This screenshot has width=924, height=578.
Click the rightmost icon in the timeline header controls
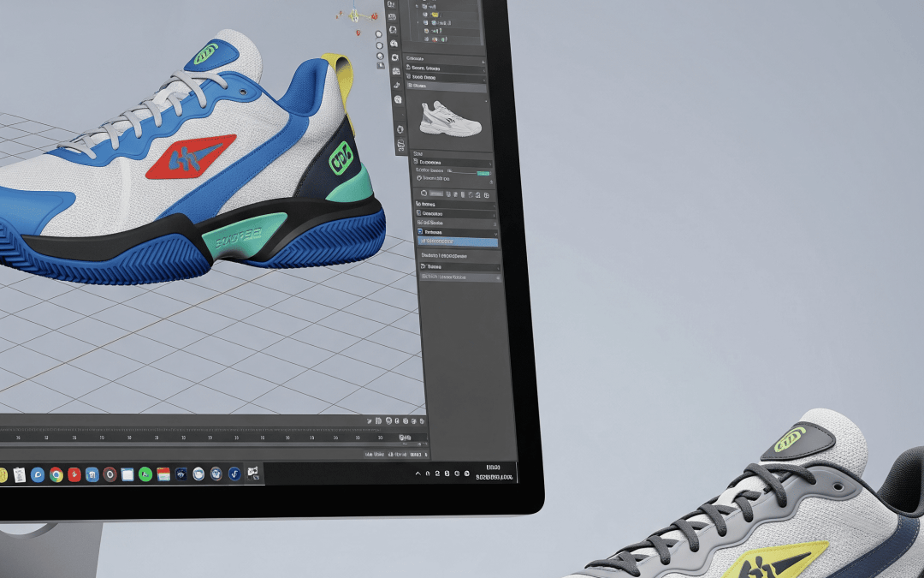(x=422, y=421)
